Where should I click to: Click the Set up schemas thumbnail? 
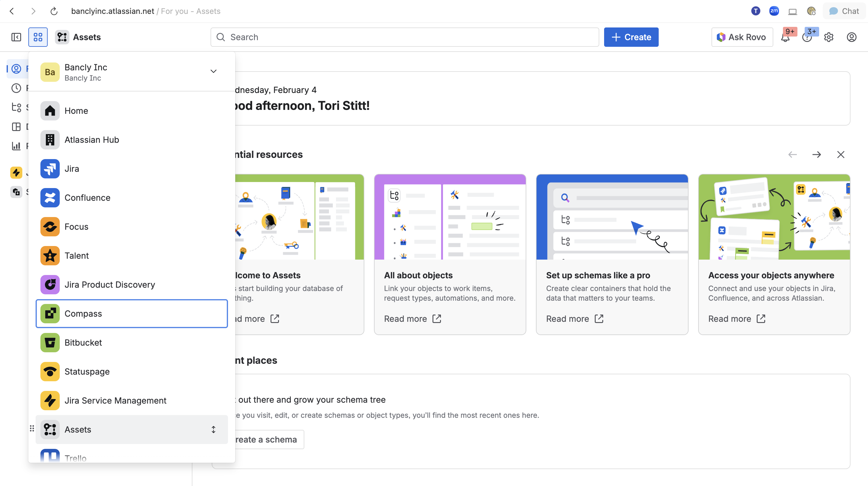(x=612, y=217)
